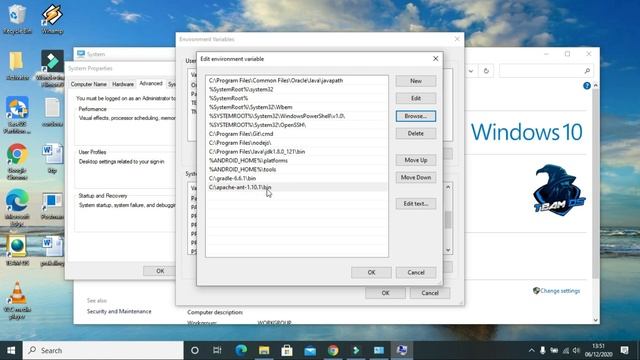640x360 pixels.
Task: Select the System32\OpenSSH path entry
Action: click(x=297, y=125)
